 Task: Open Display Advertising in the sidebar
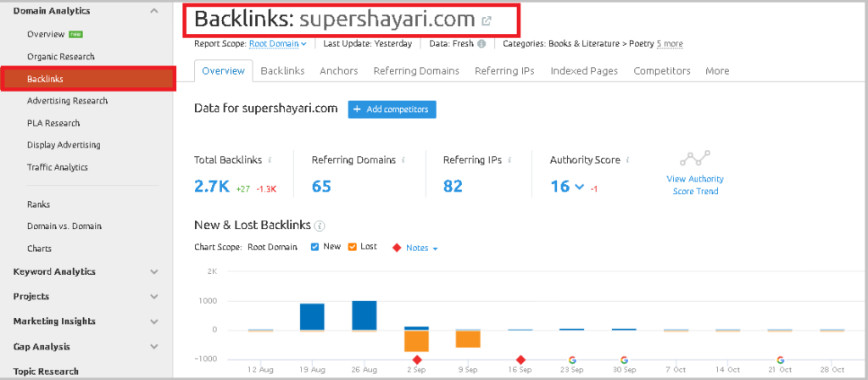(64, 145)
